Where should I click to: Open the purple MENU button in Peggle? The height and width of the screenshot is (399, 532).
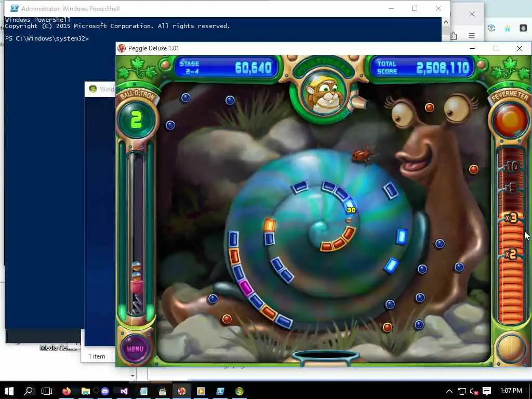[135, 349]
